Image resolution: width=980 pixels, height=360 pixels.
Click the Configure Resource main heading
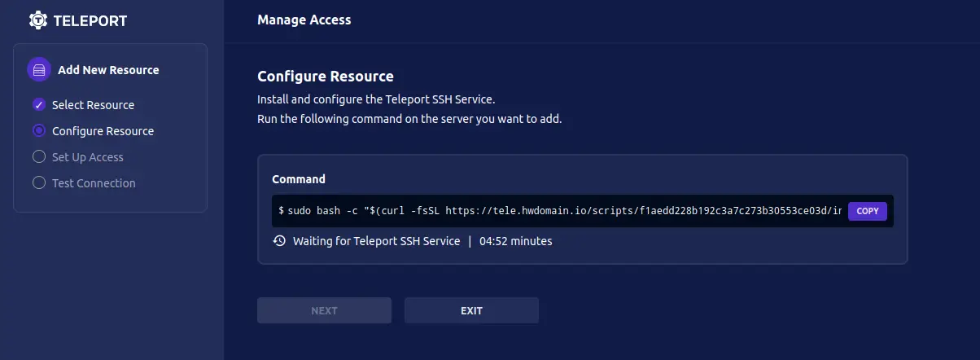(326, 77)
